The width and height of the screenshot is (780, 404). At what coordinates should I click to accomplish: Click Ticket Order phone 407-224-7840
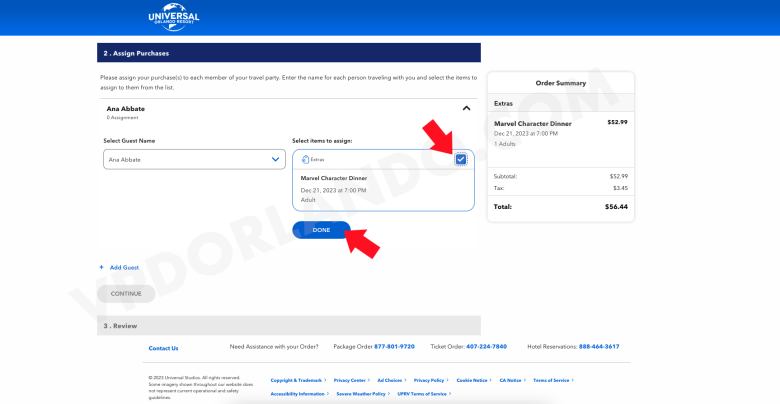(x=487, y=347)
